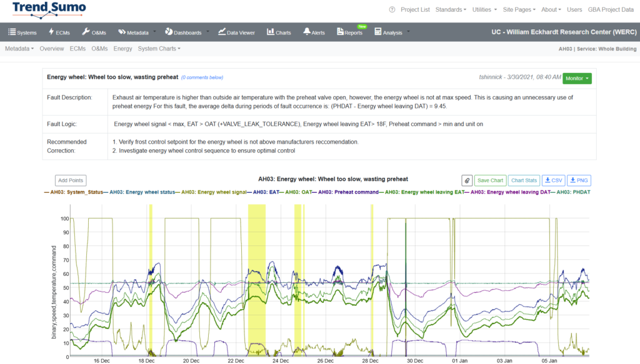This screenshot has height=364, width=640.
Task: Open Charts via the bar chart icon
Action: pos(270,32)
